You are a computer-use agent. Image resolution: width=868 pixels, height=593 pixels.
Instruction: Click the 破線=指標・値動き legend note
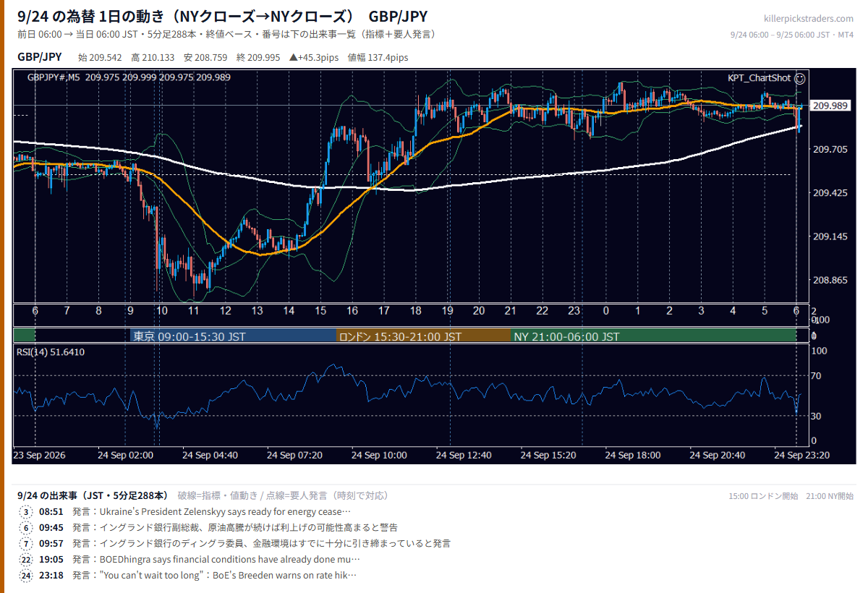coord(284,495)
